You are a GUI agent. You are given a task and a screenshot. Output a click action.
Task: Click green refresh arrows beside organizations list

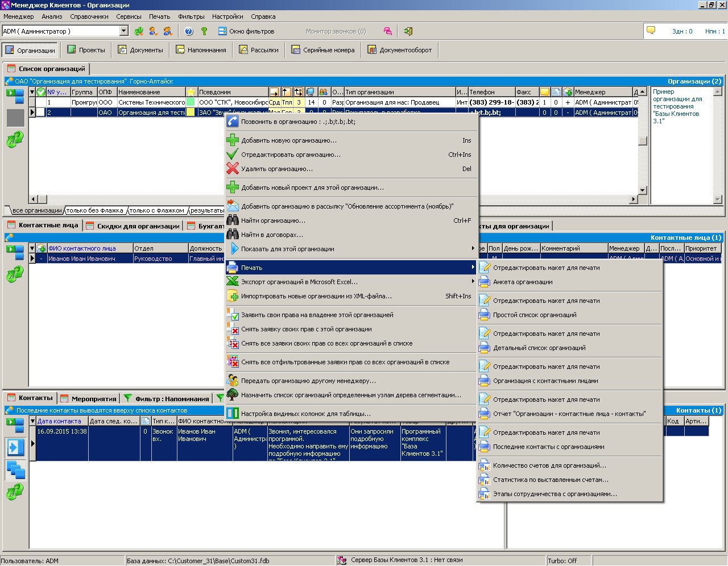point(15,139)
